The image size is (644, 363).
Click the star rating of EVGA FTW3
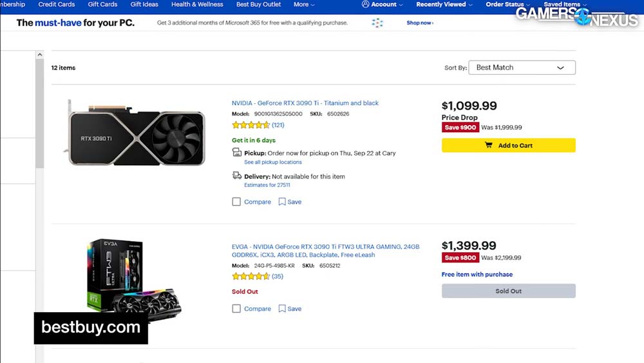click(x=251, y=277)
